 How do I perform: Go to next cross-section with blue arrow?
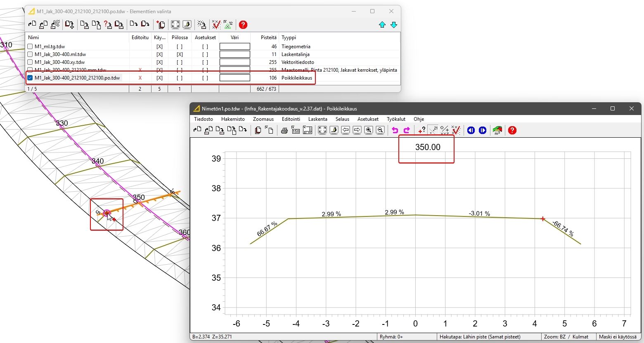tap(483, 130)
